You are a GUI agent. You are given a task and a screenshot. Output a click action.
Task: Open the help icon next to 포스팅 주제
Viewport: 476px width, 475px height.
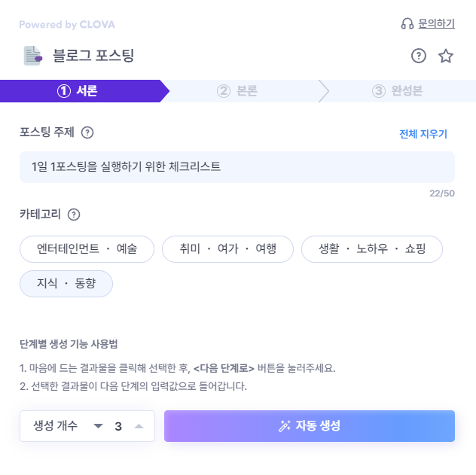[87, 132]
